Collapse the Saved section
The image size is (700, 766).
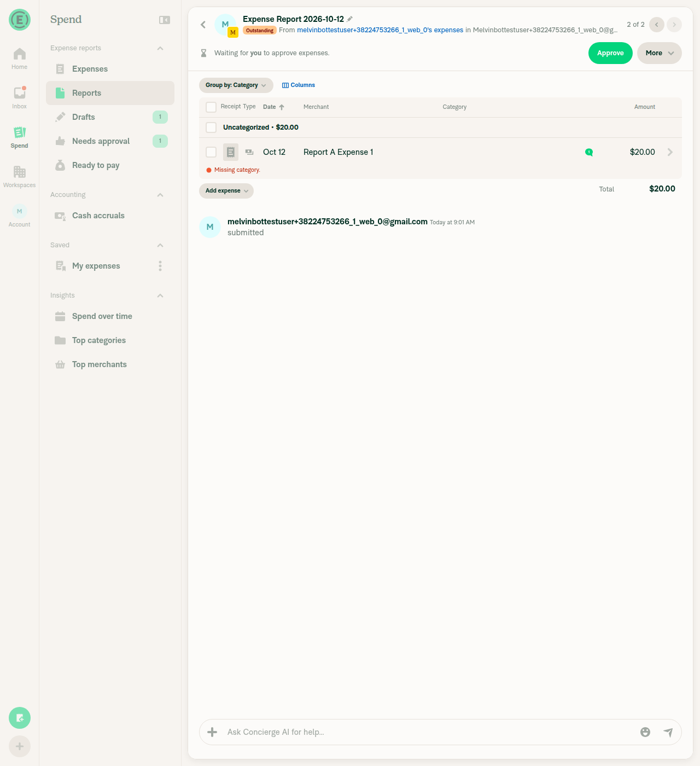160,245
